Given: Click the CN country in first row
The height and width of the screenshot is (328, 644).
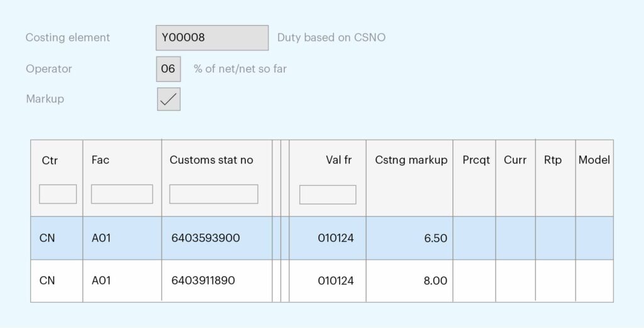Looking at the screenshot, I should (47, 238).
